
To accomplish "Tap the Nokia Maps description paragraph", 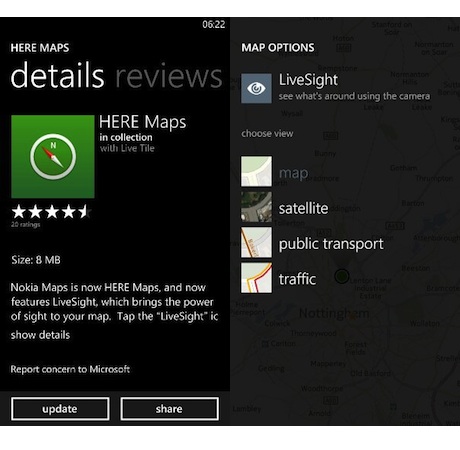I will coord(114,302).
